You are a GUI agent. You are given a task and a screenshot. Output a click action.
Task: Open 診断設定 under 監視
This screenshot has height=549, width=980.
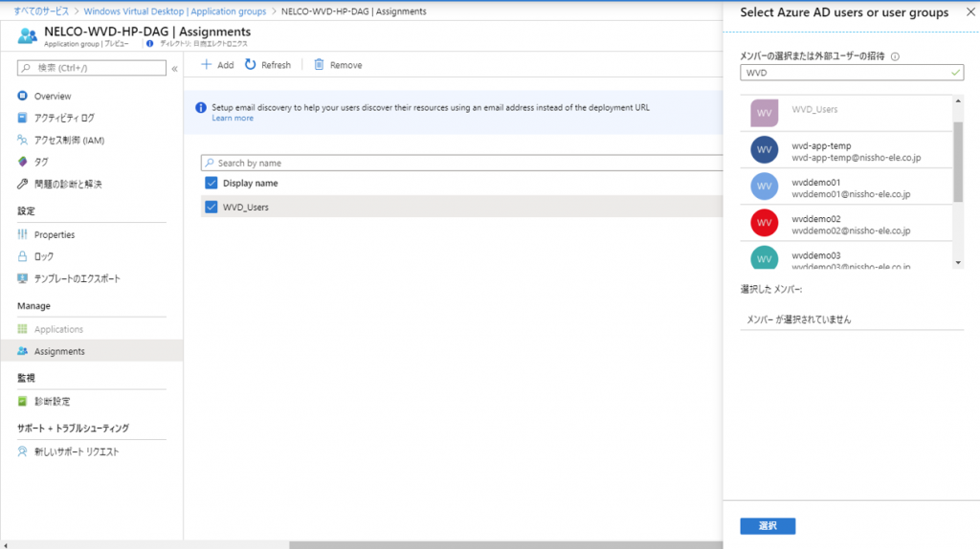[x=52, y=402]
